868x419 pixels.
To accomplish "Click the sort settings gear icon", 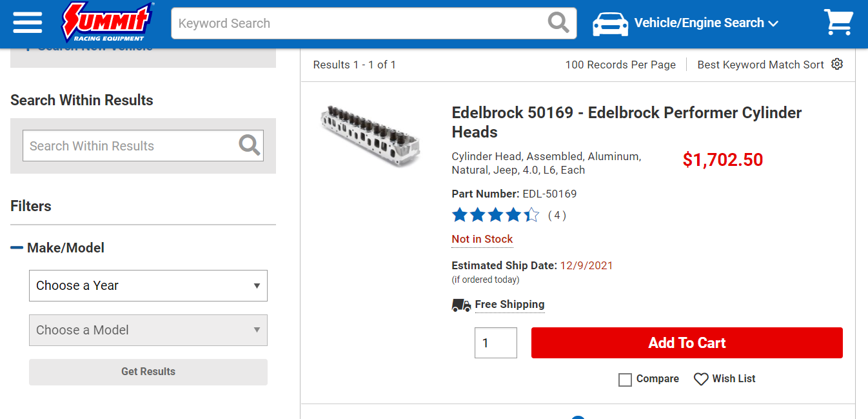I will click(x=837, y=64).
